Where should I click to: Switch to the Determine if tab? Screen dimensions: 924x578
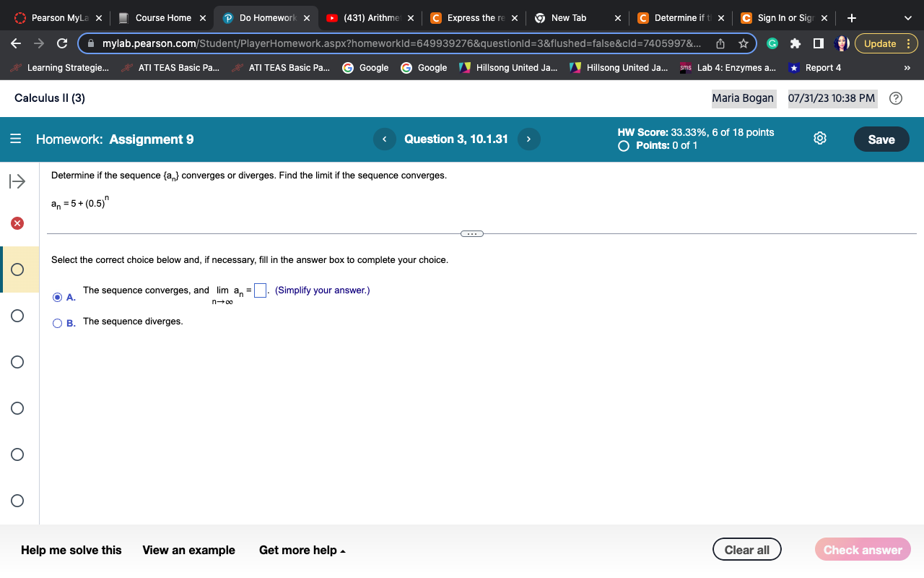pos(679,18)
